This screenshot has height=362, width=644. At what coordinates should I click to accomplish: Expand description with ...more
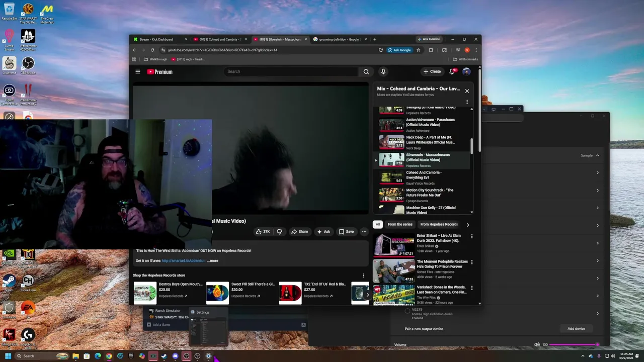pos(213,260)
